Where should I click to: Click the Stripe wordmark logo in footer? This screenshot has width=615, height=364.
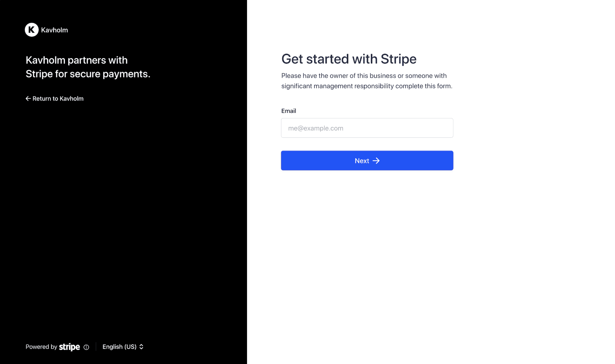[x=69, y=347]
